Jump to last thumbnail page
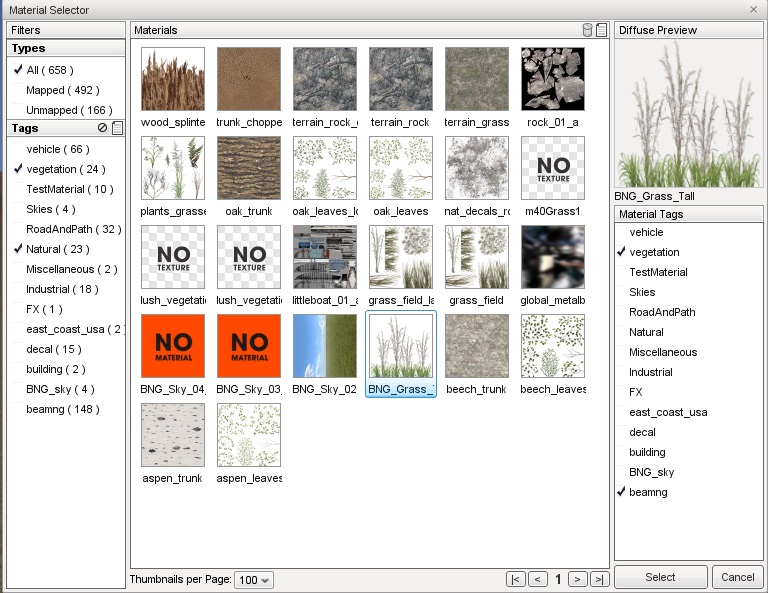The height and width of the screenshot is (593, 768). [600, 579]
